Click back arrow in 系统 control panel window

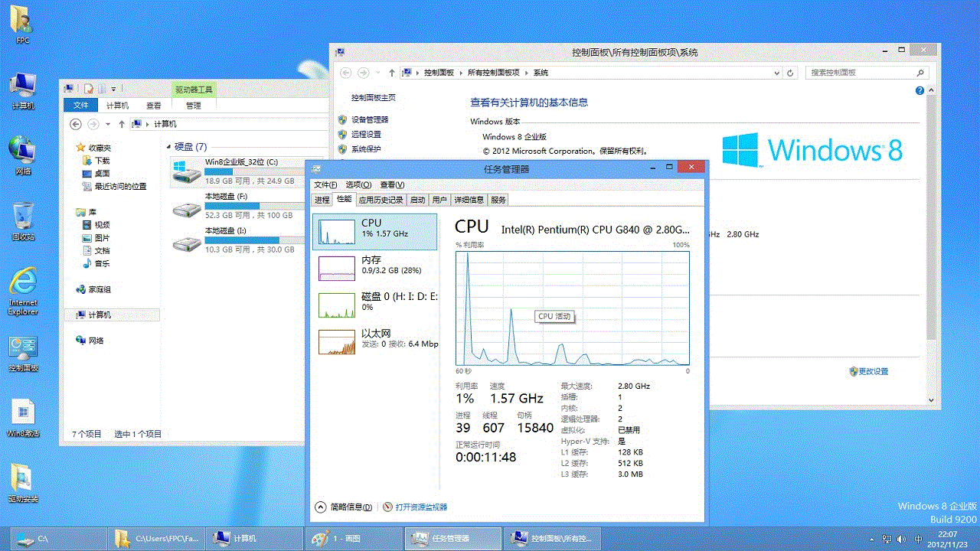click(345, 73)
